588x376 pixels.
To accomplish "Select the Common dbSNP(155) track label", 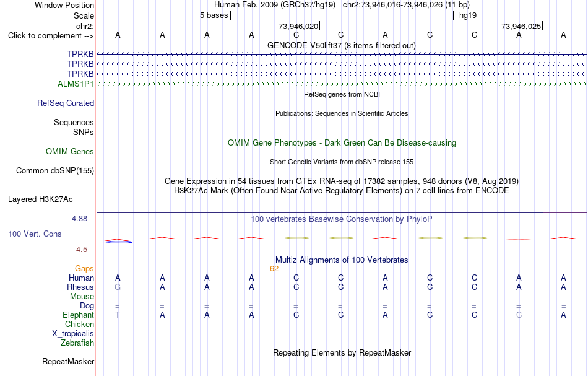I will pyautogui.click(x=55, y=170).
